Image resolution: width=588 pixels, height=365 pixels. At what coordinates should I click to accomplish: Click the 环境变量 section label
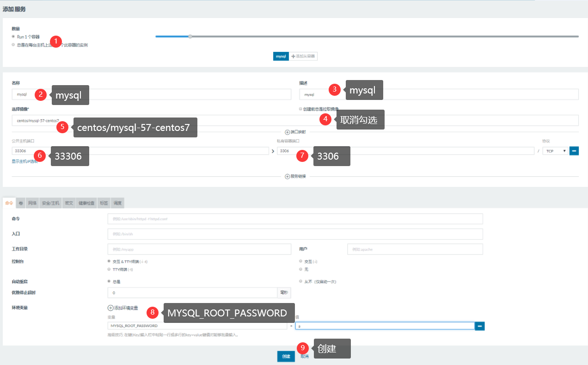(19, 308)
